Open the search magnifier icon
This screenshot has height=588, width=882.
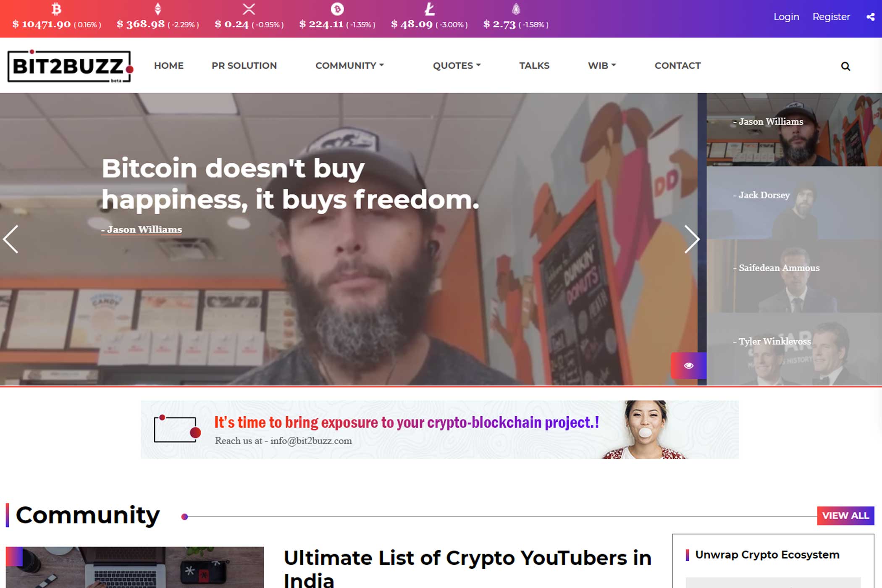point(845,66)
